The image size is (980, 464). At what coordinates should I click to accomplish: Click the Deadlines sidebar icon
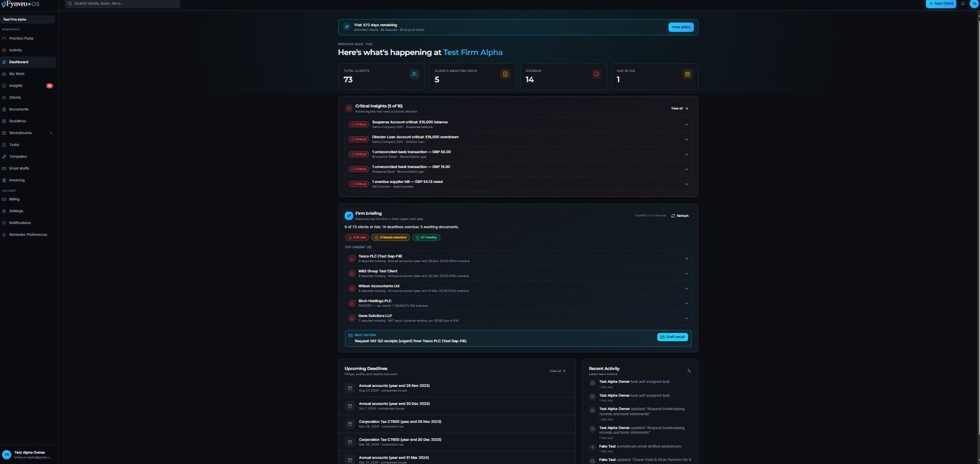pyautogui.click(x=4, y=121)
